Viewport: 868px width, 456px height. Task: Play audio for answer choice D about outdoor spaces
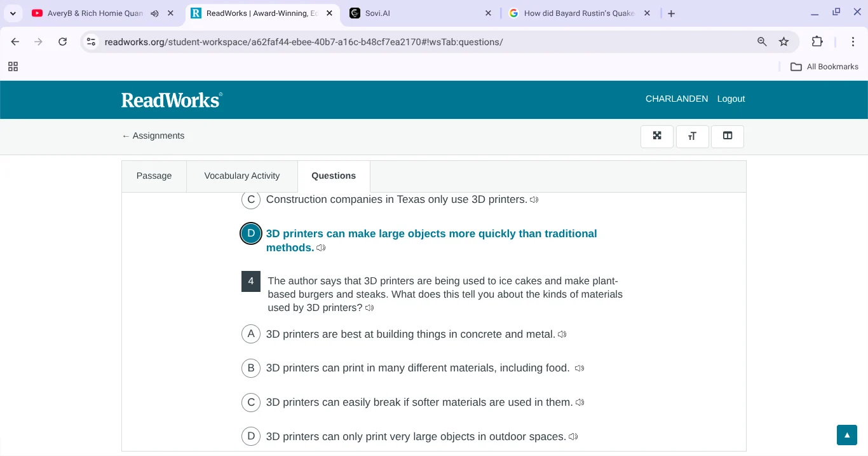pyautogui.click(x=573, y=437)
